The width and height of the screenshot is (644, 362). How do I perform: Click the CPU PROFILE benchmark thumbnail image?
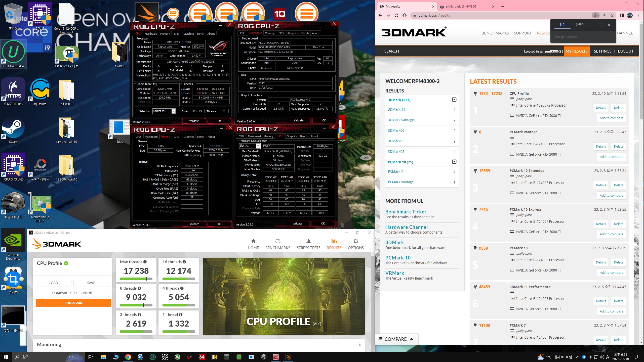(x=284, y=296)
